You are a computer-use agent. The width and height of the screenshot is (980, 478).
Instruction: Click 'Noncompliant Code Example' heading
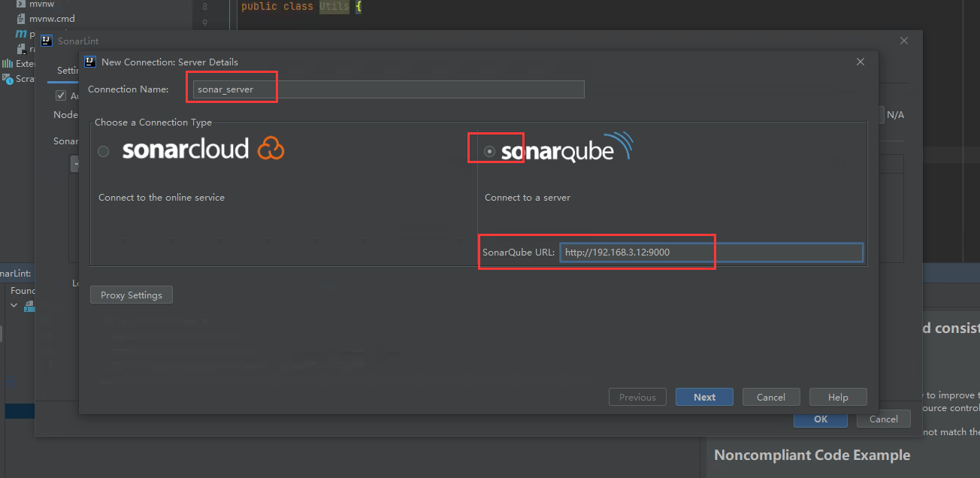coord(812,455)
